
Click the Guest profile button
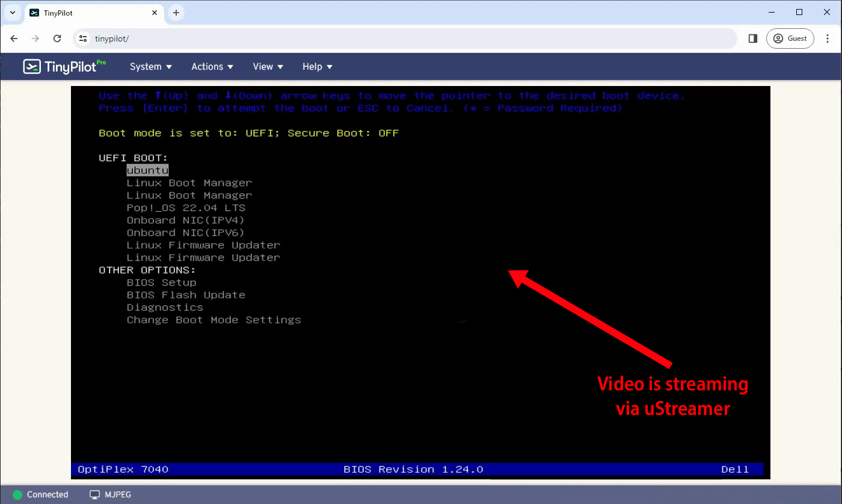tap(790, 38)
